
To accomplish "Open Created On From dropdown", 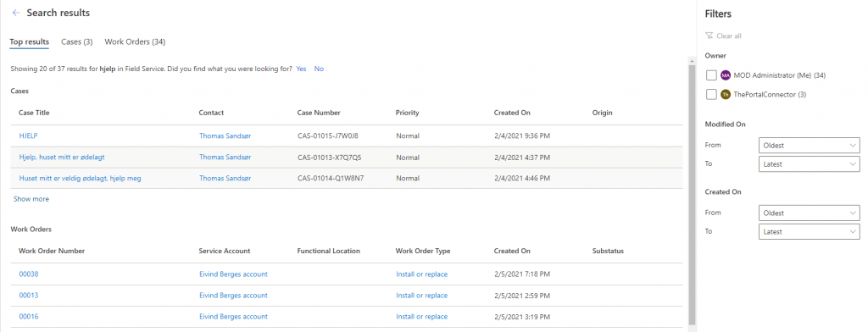I will coord(809,213).
